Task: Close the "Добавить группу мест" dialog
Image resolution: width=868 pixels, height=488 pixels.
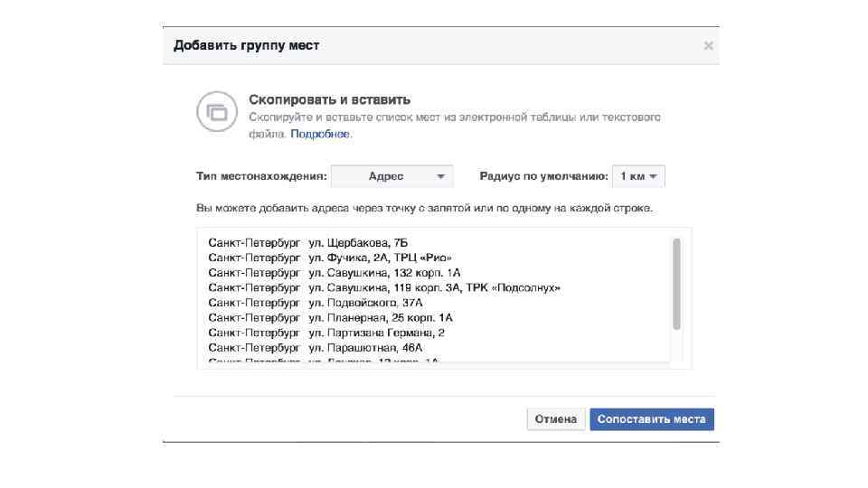Action: [709, 46]
